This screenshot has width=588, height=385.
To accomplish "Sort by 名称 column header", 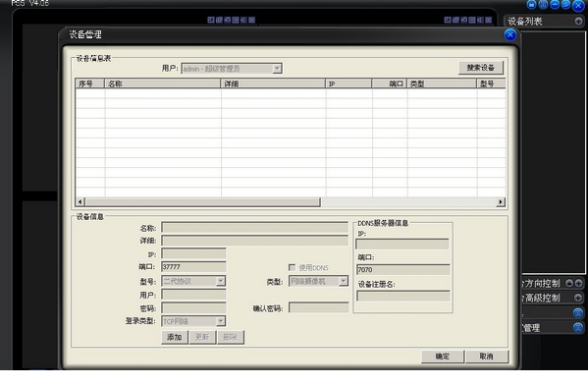I will (x=162, y=83).
